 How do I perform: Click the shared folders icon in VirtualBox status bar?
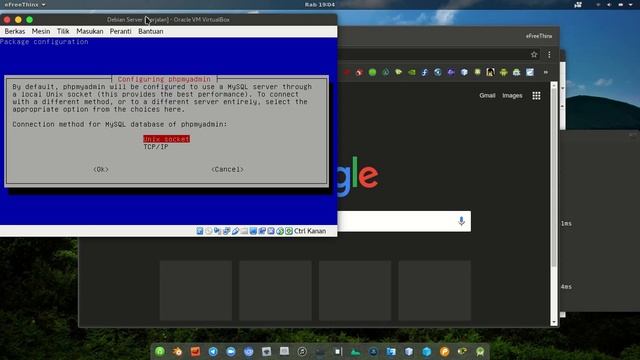(x=244, y=231)
